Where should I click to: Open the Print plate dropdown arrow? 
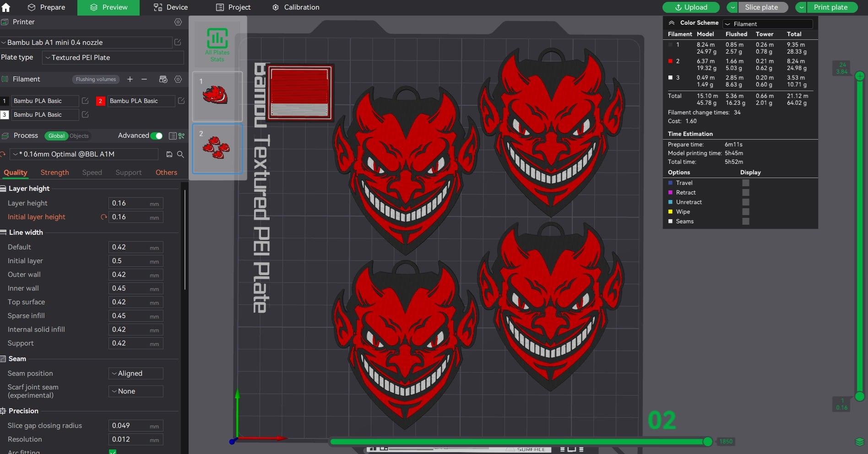[801, 7]
